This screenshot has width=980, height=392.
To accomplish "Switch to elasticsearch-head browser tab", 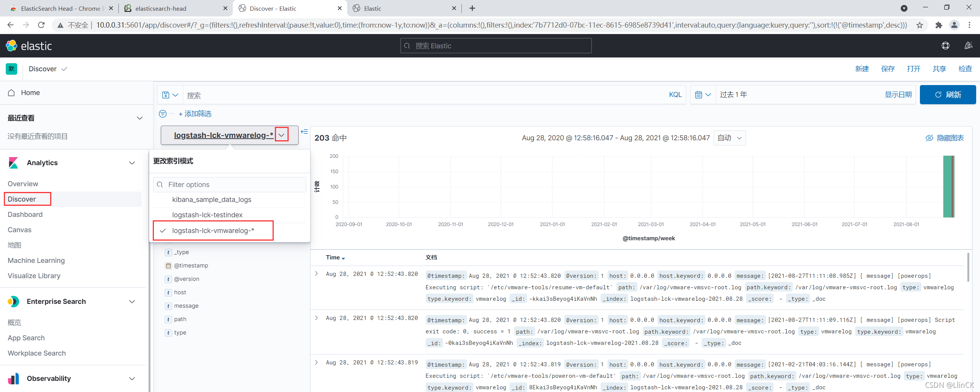I will click(176, 8).
